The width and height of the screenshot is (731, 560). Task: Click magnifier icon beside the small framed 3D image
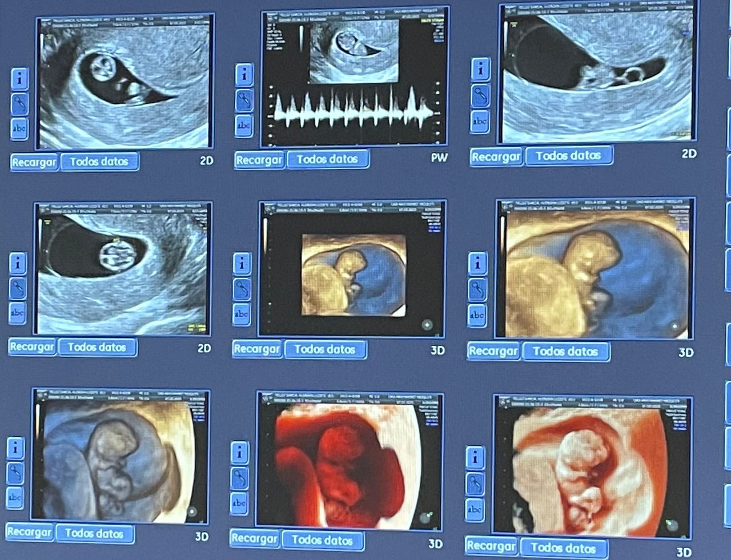(x=242, y=289)
